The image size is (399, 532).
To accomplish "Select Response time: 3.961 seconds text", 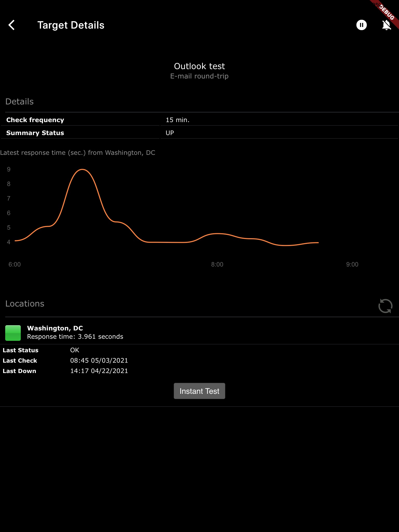I will pyautogui.click(x=75, y=337).
